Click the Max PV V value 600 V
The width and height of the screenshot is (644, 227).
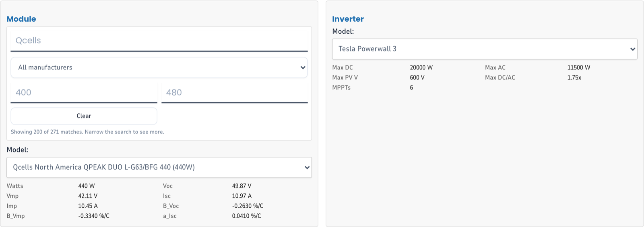[x=417, y=78]
